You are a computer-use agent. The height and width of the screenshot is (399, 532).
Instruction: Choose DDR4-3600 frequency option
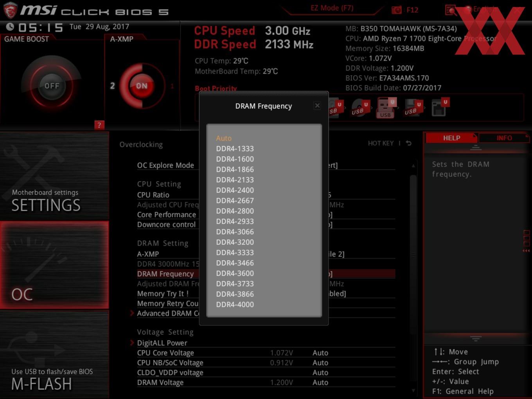235,273
